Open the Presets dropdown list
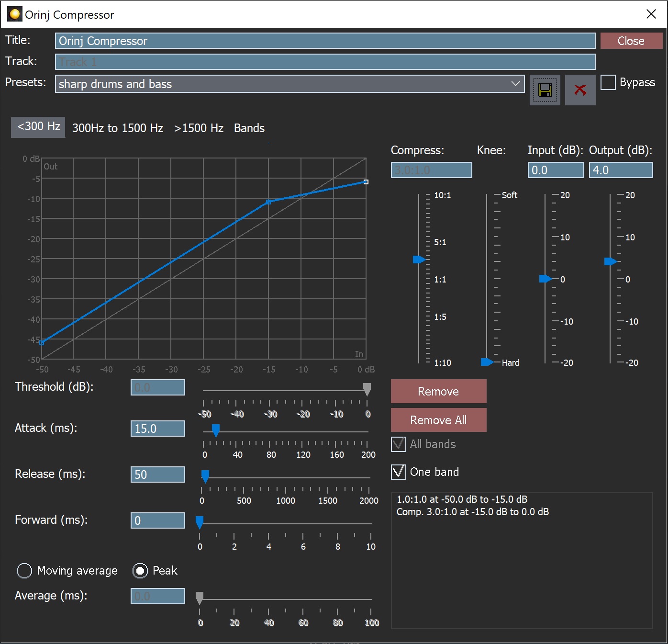 pos(515,84)
